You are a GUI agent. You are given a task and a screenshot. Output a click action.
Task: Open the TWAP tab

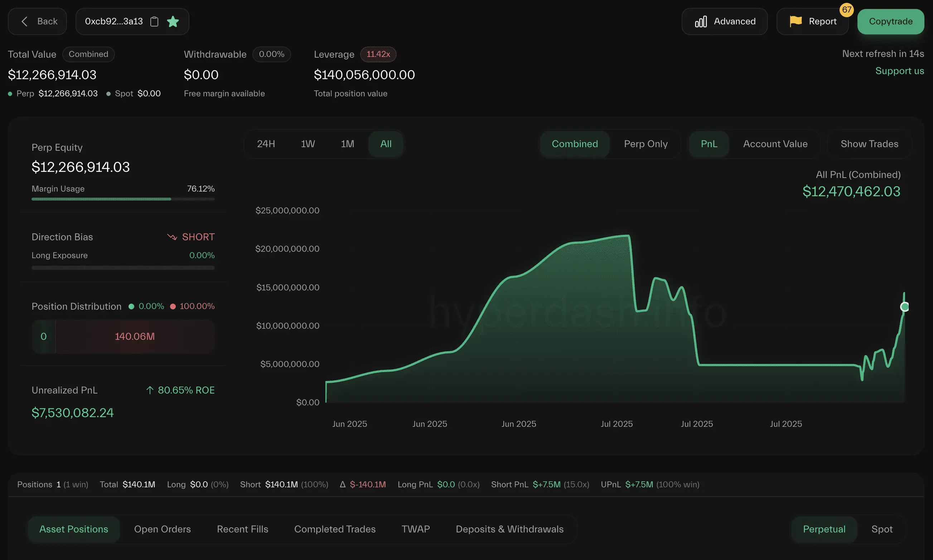point(415,529)
